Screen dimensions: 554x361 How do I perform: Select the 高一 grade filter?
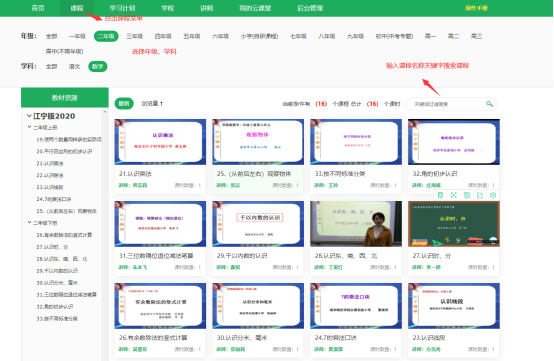tap(430, 36)
